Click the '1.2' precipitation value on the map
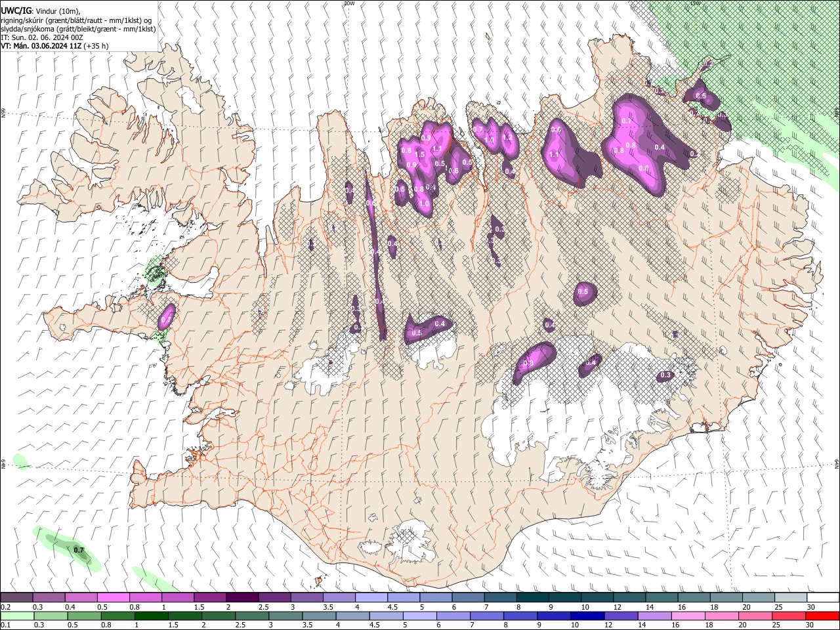 (x=507, y=137)
